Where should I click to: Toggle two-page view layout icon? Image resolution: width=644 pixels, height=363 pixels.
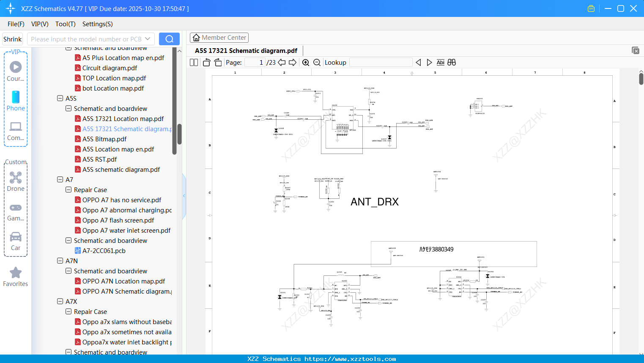click(194, 63)
